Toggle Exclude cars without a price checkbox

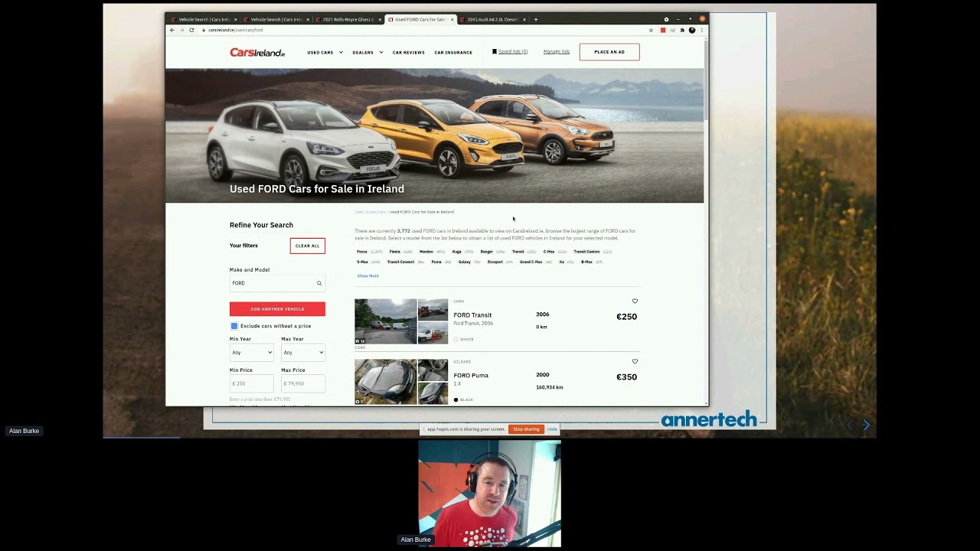234,326
